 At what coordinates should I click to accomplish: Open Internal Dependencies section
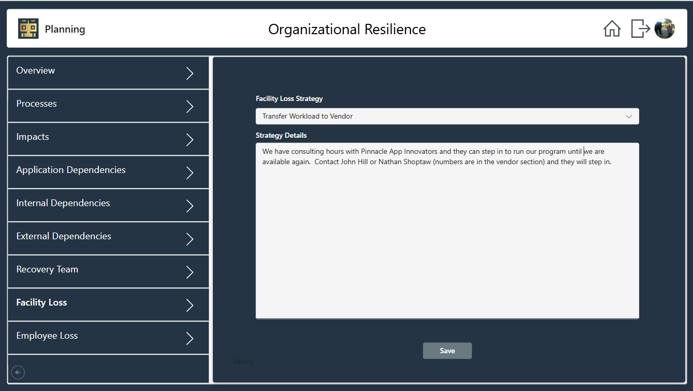tap(108, 205)
